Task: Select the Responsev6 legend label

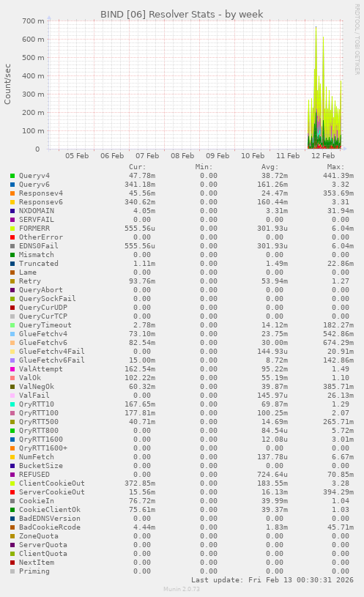Action: [41, 202]
